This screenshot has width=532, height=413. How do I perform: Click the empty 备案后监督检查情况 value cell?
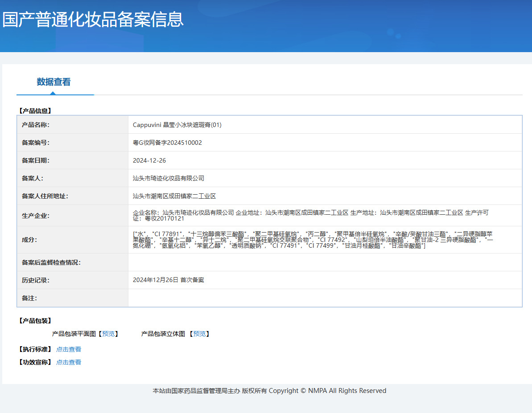325,262
